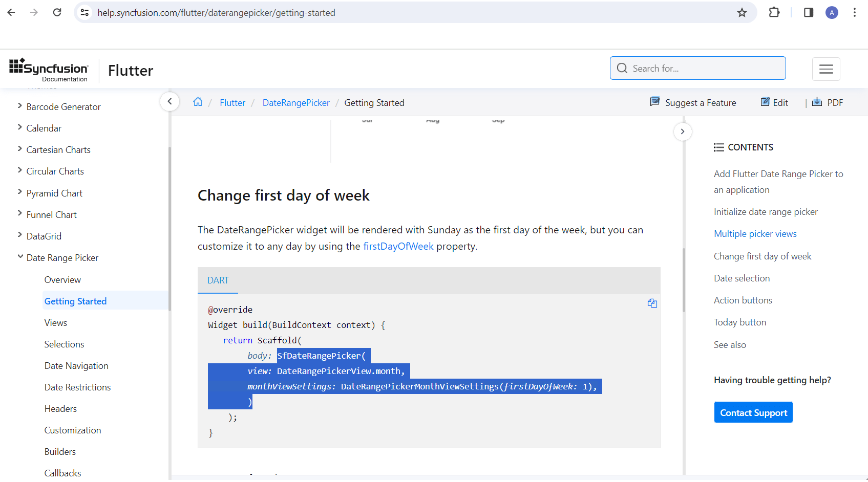Open the Views sidebar item
868x482 pixels.
(x=56, y=323)
